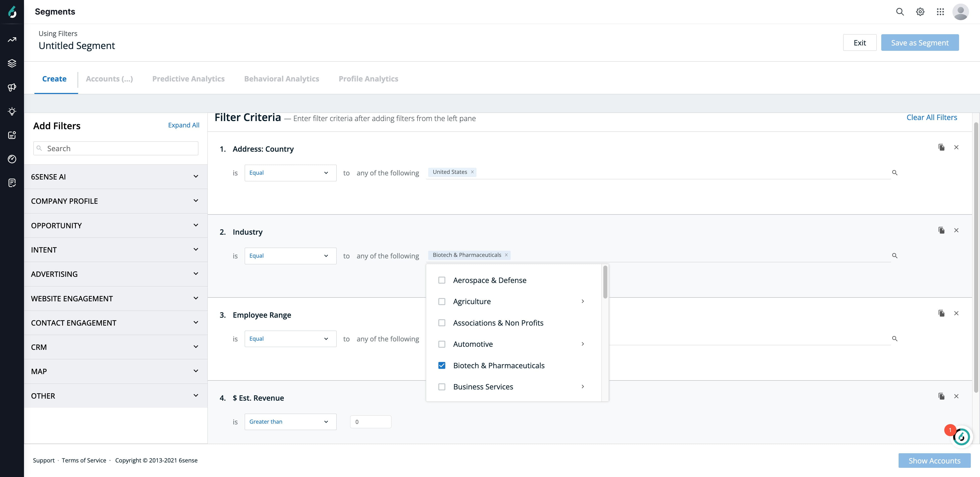Check the Aerospace & Defense checkbox
The height and width of the screenshot is (477, 980).
point(442,280)
